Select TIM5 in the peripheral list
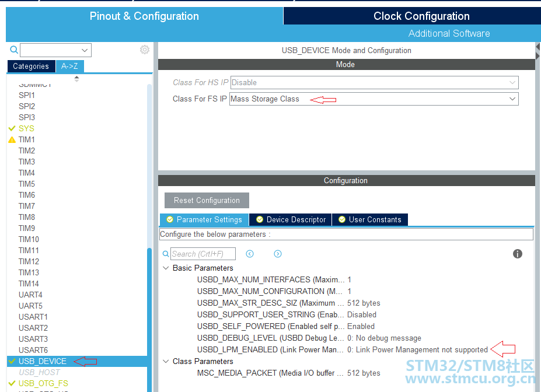This screenshot has width=541, height=392. 27,184
